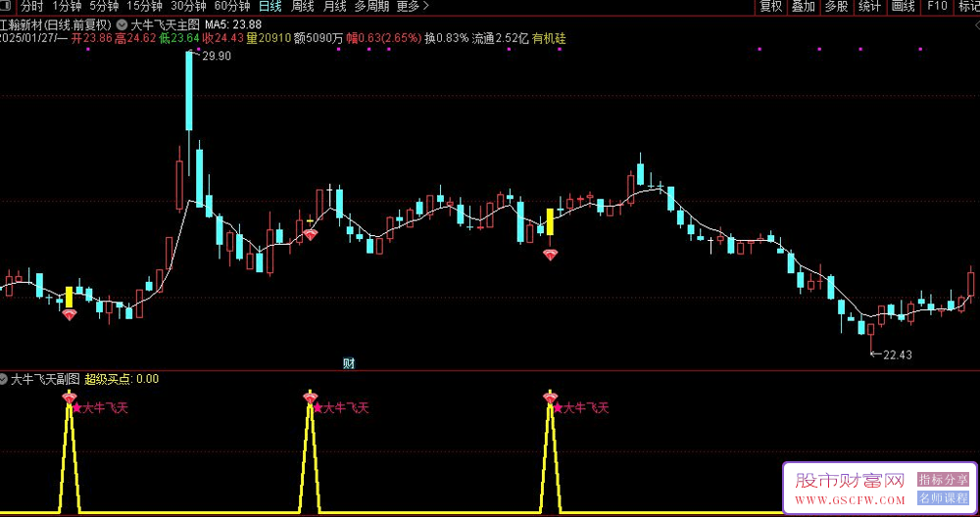Click the 复权 adjustment button
This screenshot has height=517, width=980.
click(x=770, y=7)
